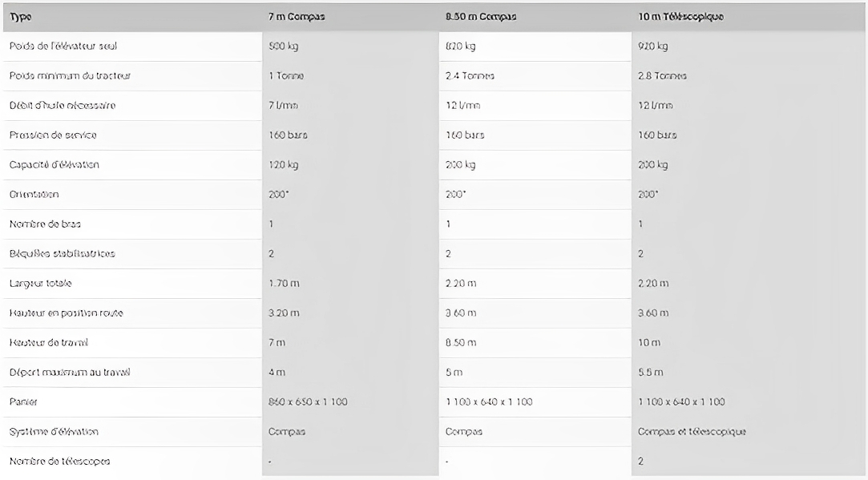868x480 pixels.
Task: Click the "8.50 m Compas" header cell
Action: 481,17
